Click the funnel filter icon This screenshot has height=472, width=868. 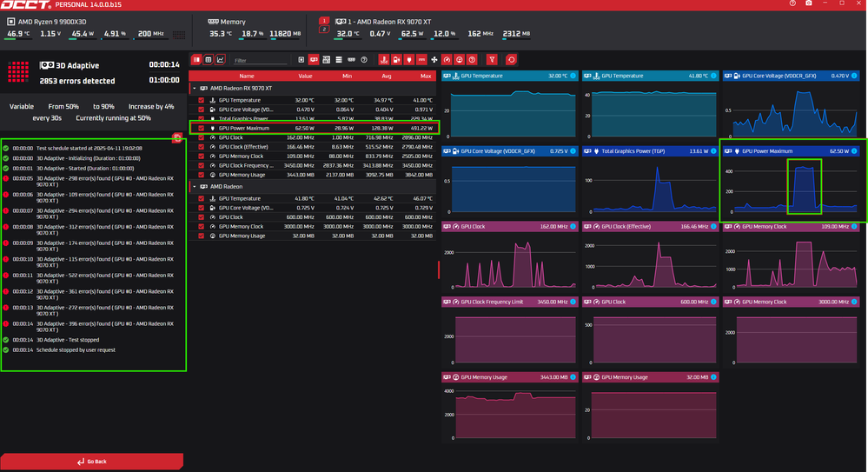(x=492, y=60)
